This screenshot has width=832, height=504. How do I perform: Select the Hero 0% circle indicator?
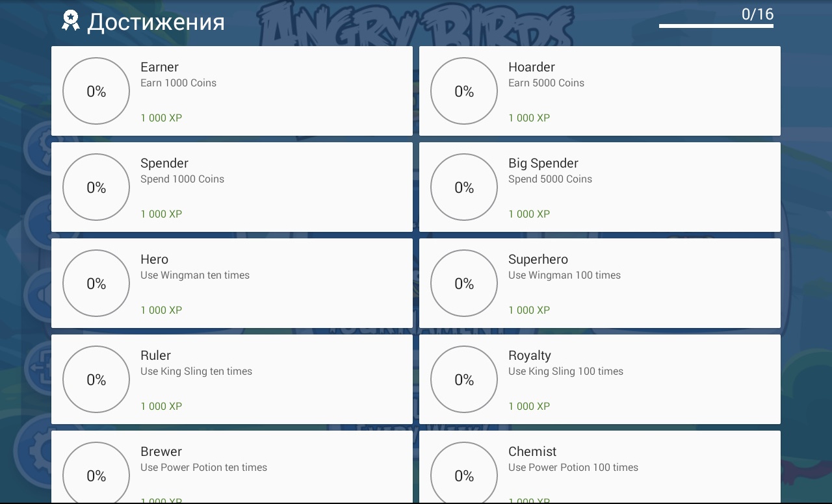click(96, 283)
